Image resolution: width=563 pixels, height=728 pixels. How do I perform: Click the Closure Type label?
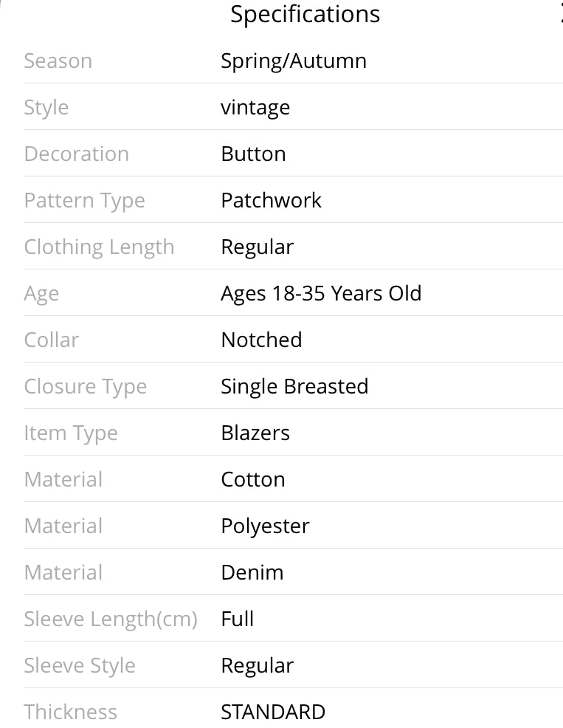point(86,387)
